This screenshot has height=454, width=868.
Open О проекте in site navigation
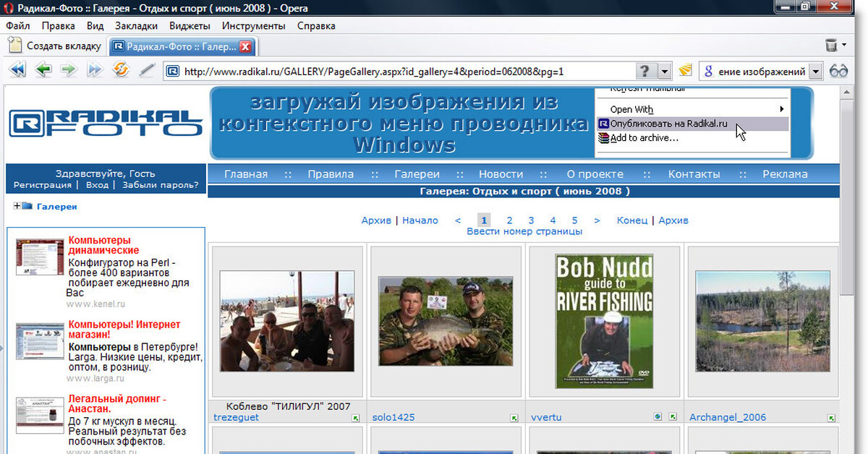(595, 174)
